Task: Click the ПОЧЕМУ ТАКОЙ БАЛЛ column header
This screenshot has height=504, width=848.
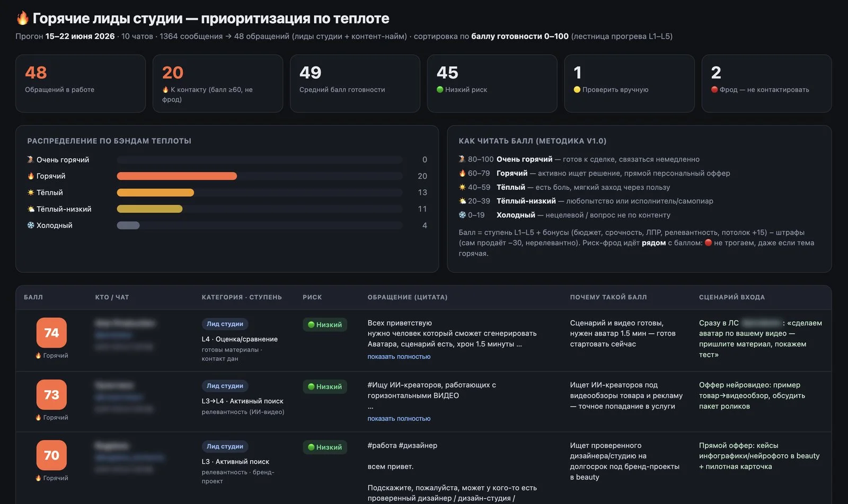Action: [608, 297]
